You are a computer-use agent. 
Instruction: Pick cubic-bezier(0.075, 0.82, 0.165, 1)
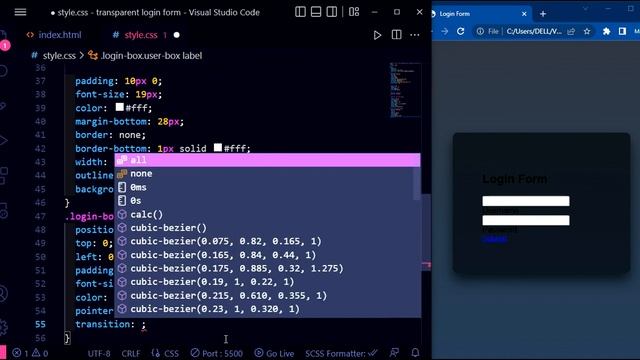click(267, 242)
